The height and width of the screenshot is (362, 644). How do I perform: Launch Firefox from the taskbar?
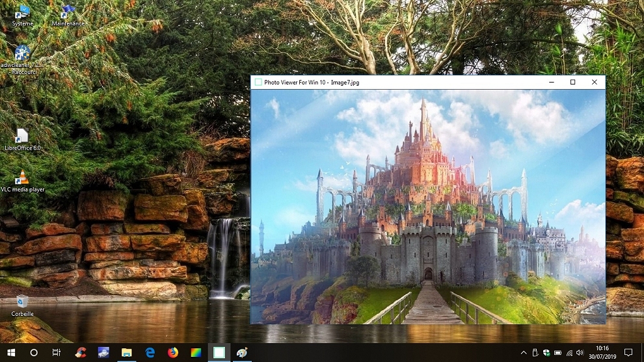click(173, 352)
